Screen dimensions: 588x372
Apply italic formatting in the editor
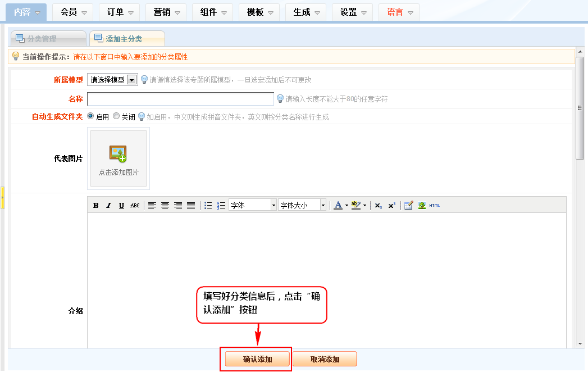[x=109, y=206]
